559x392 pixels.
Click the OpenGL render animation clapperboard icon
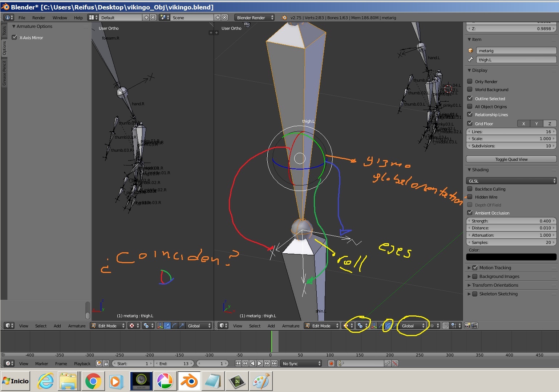click(x=474, y=326)
